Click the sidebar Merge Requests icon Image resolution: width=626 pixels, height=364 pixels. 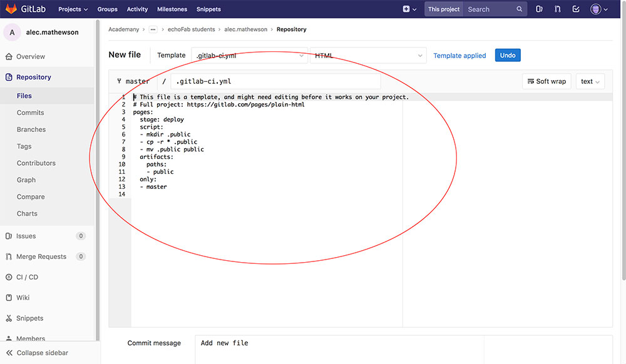click(9, 256)
